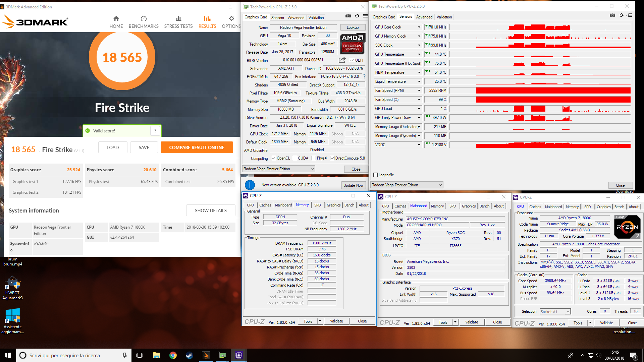644x362 pixels.
Task: Switch to SPD tab in CPU-Z Memory window
Action: tap(317, 205)
